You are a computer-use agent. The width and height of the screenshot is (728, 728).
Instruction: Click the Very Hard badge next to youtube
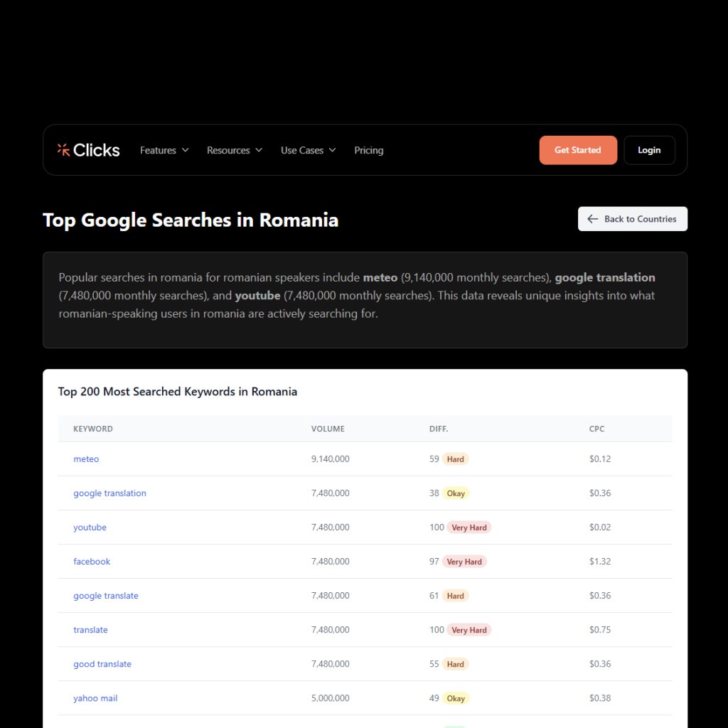pos(469,527)
